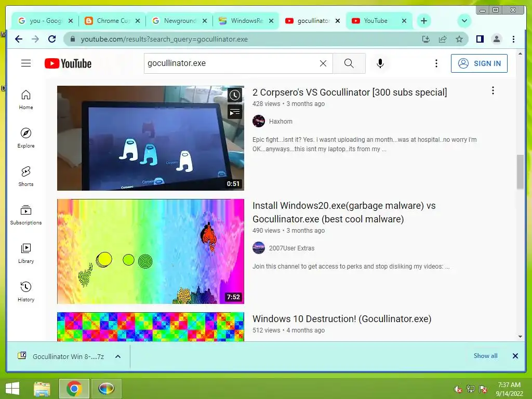The height and width of the screenshot is (399, 532).
Task: Open 2007User Extras channel avatar
Action: click(x=259, y=248)
